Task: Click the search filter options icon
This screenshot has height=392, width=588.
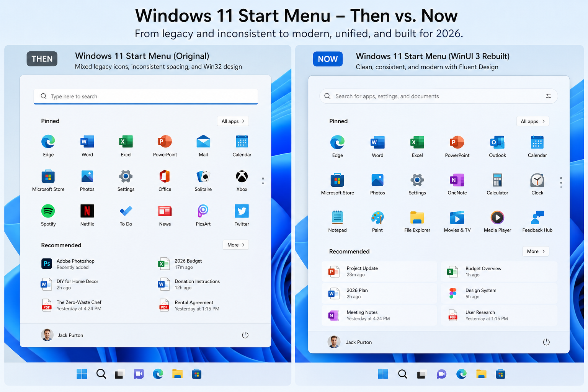Action: [548, 96]
